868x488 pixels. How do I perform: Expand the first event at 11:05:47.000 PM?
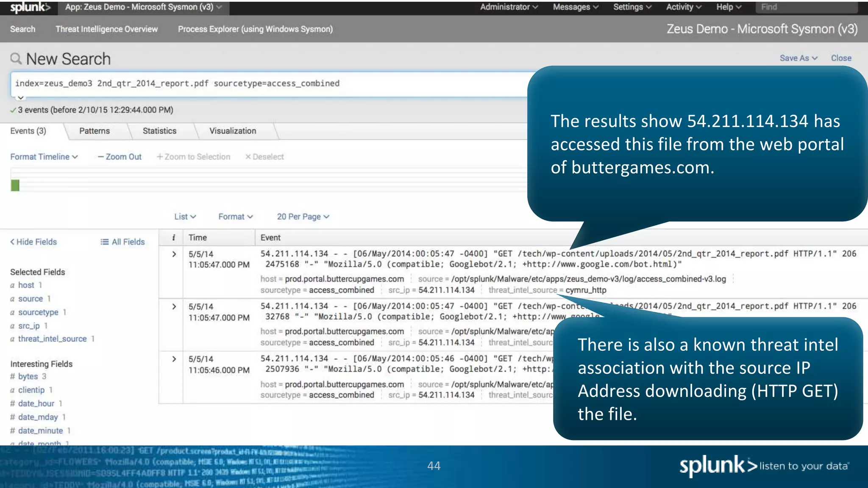point(174,254)
